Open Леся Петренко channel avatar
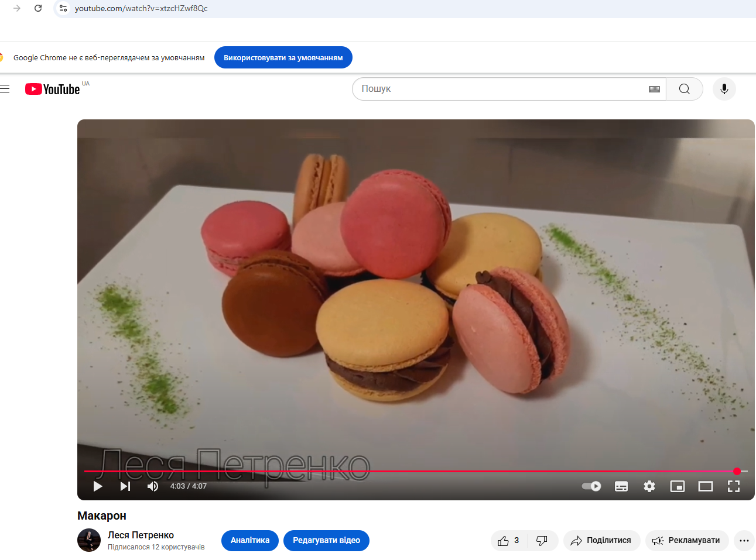Image resolution: width=756 pixels, height=560 pixels. [89, 540]
